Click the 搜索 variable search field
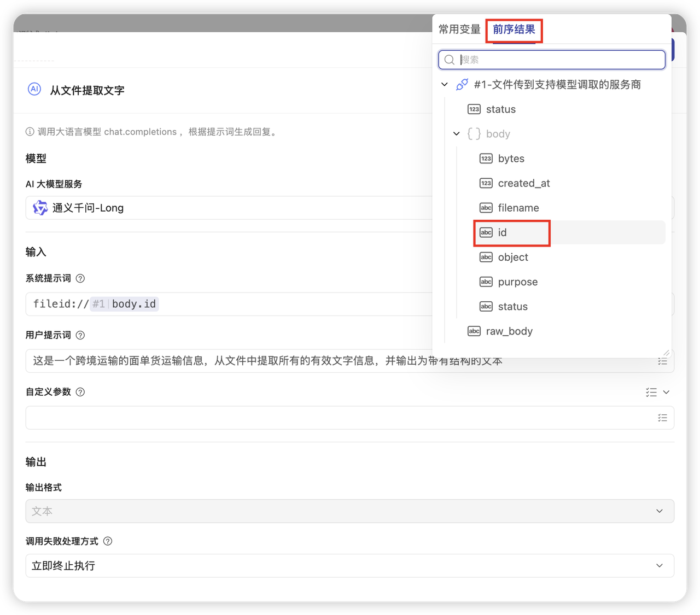Image resolution: width=700 pixels, height=615 pixels. point(558,60)
